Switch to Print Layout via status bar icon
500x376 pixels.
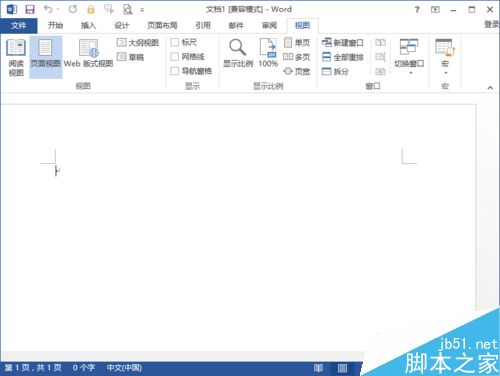tap(342, 368)
